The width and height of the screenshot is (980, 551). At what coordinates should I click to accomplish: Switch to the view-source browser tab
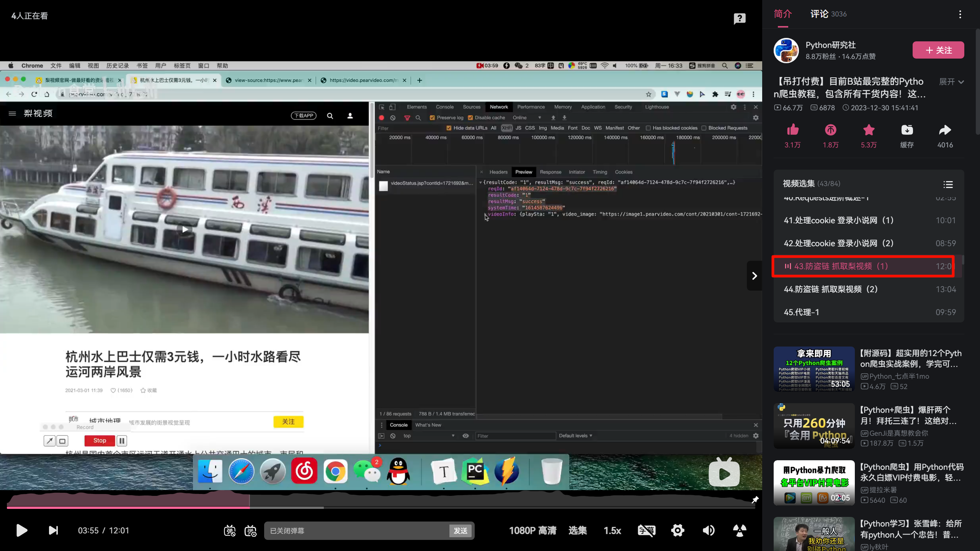coord(268,80)
